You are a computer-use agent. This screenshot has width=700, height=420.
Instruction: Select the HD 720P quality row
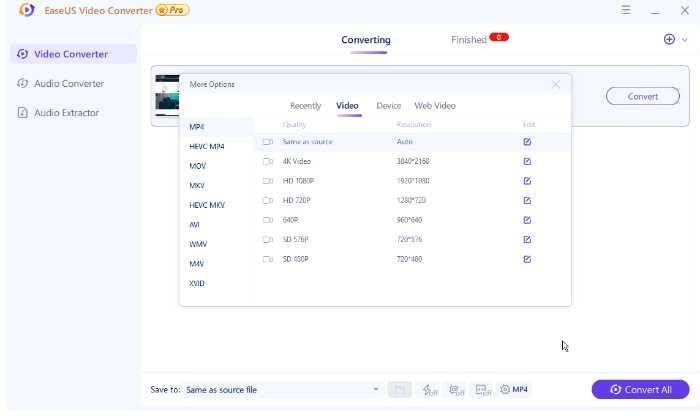click(x=412, y=200)
